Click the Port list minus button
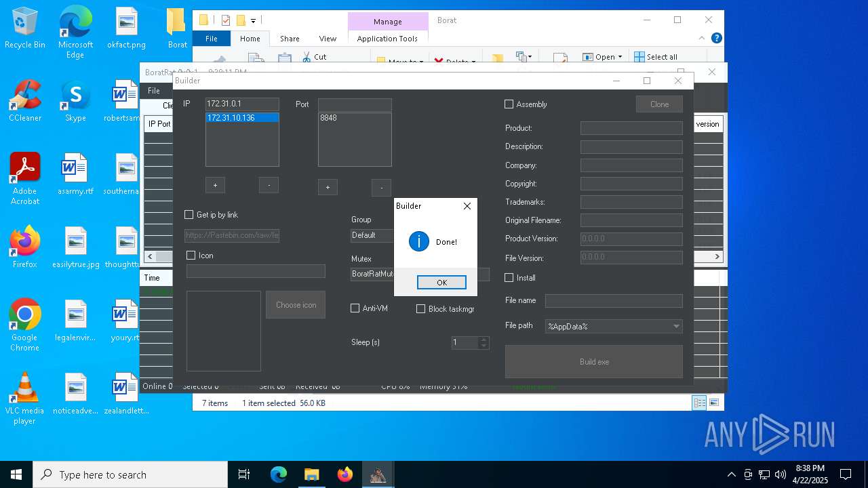 [x=381, y=188]
